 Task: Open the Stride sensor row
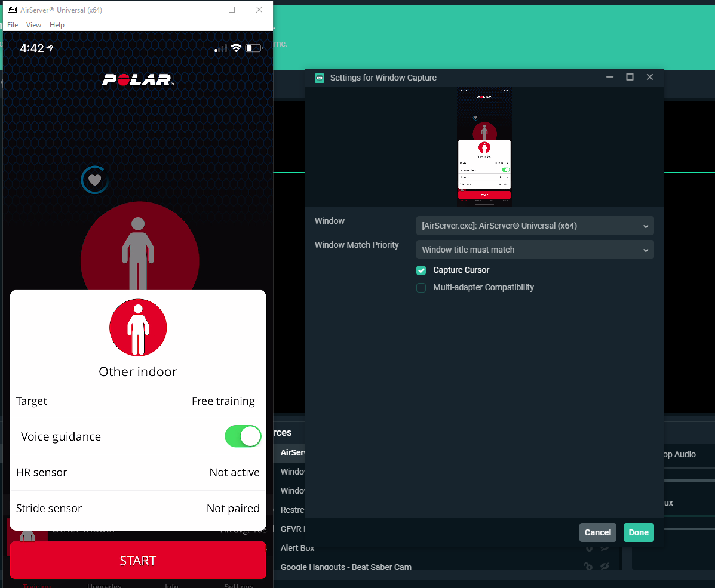138,508
